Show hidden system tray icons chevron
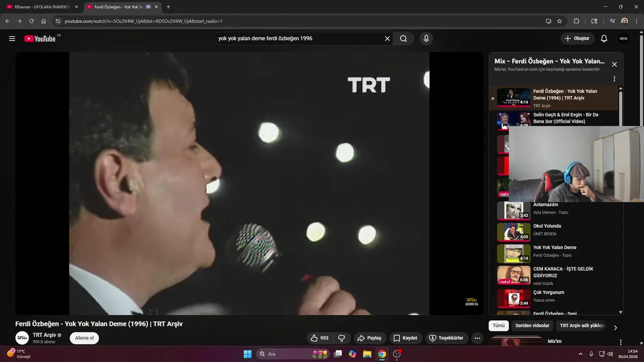 click(580, 354)
